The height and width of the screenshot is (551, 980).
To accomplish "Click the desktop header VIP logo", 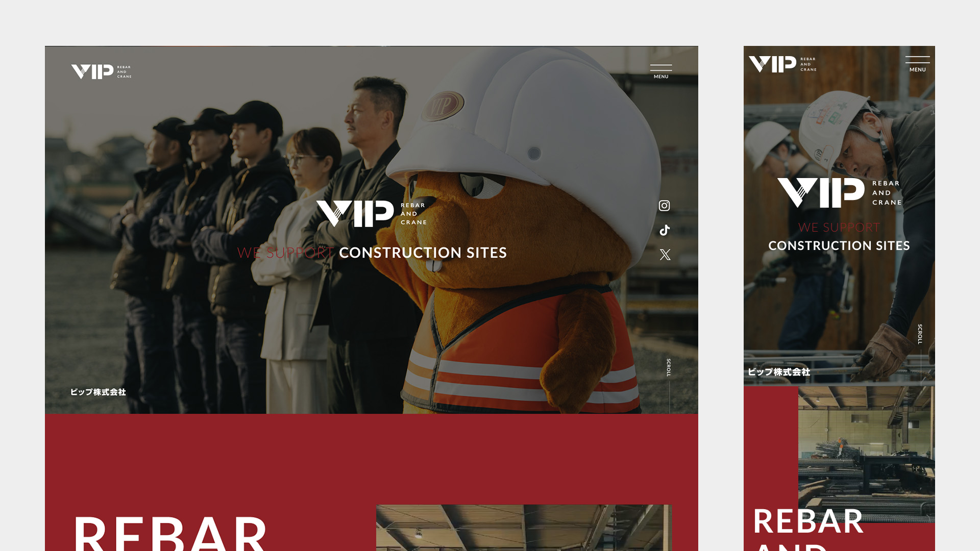I will [x=101, y=71].
